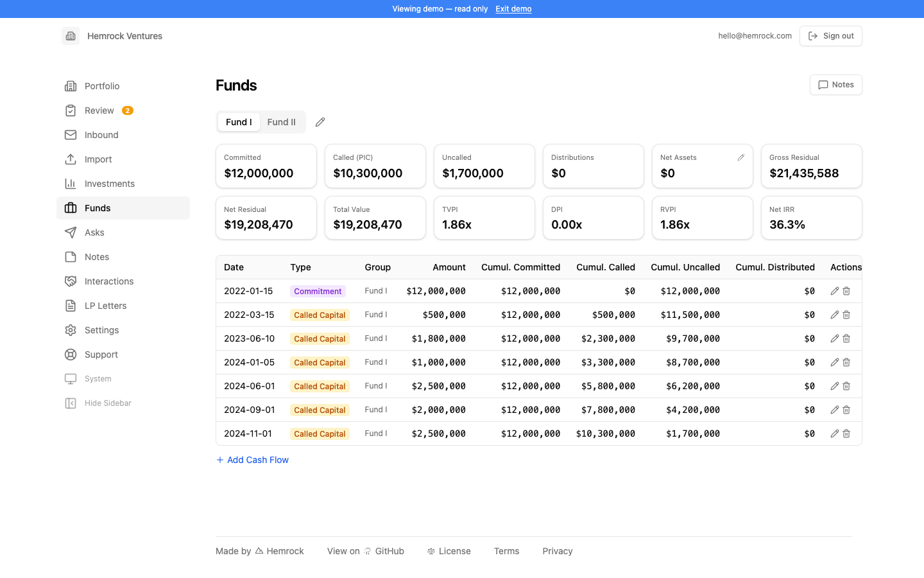This screenshot has width=924, height=578.
Task: Delete the 2024-01-05 cash flow row
Action: (x=846, y=362)
